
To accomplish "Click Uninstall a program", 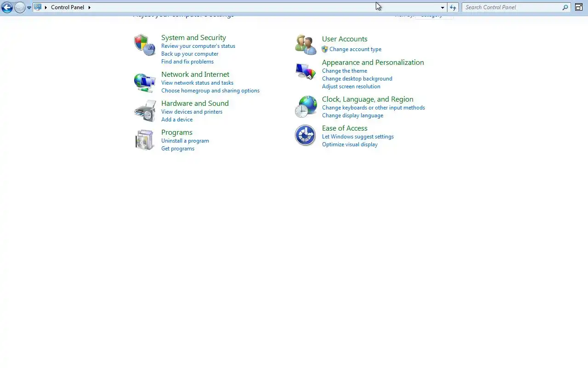I will pyautogui.click(x=185, y=141).
